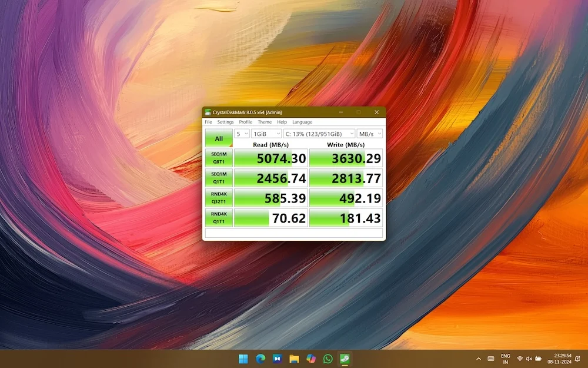
Task: Expand the test count dropdown showing 5
Action: (x=242, y=134)
